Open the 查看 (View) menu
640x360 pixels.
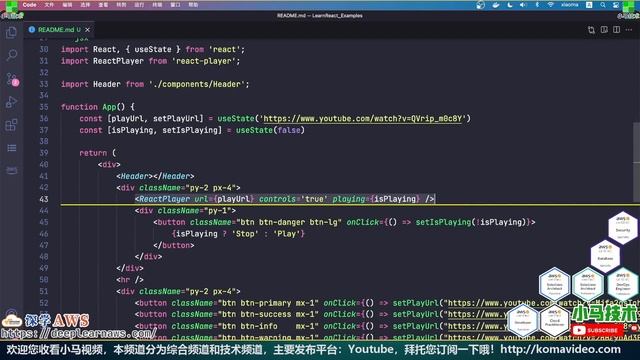point(103,5)
